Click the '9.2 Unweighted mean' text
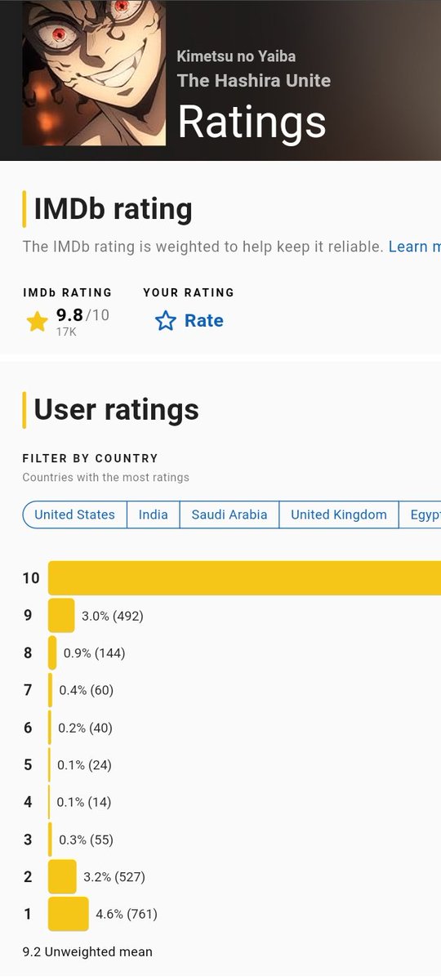The image size is (441, 980). pos(87,951)
